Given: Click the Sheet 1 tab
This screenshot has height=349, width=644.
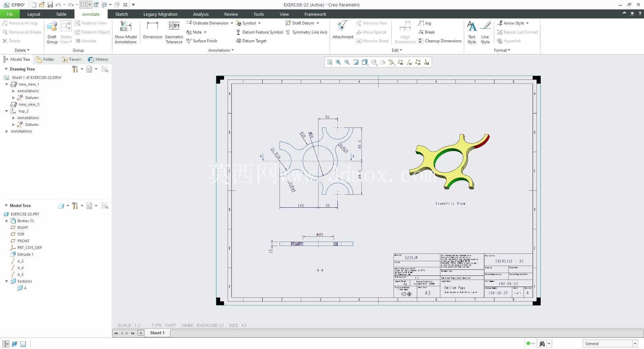Looking at the screenshot, I should pyautogui.click(x=157, y=333).
